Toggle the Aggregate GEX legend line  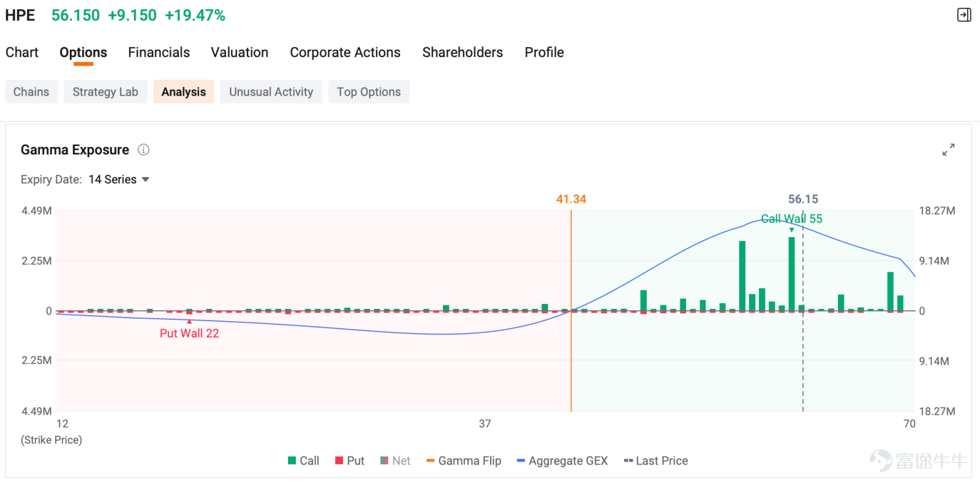562,461
